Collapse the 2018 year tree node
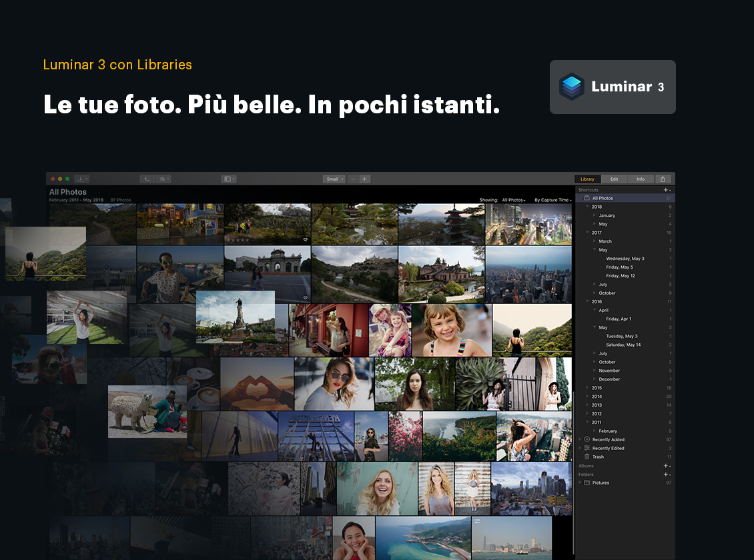The image size is (754, 560). coord(587,207)
